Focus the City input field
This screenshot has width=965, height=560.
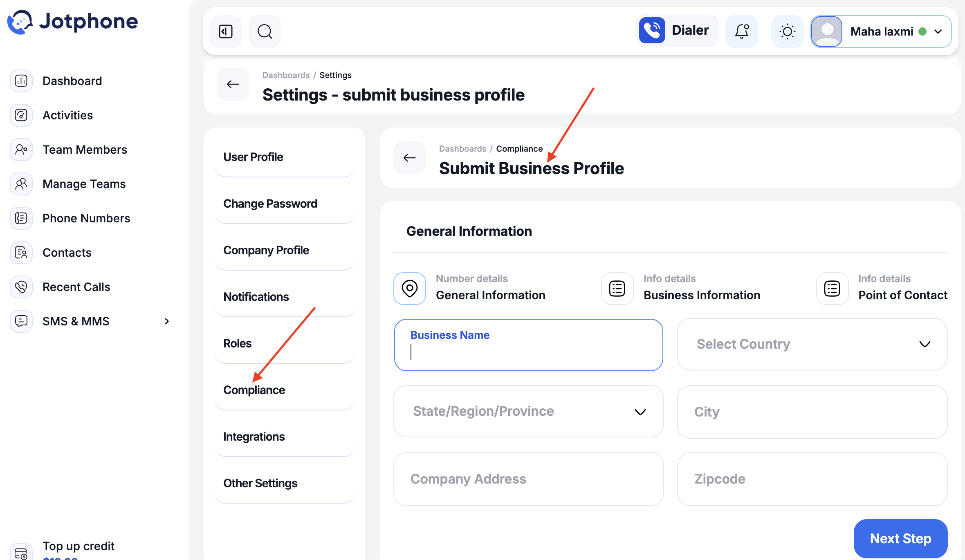click(812, 412)
